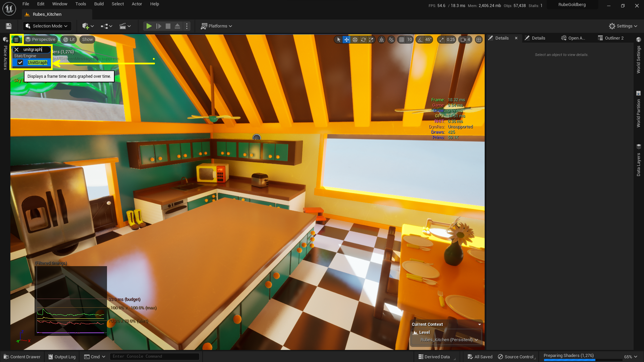
Task: Click the Play level button
Action: (149, 26)
